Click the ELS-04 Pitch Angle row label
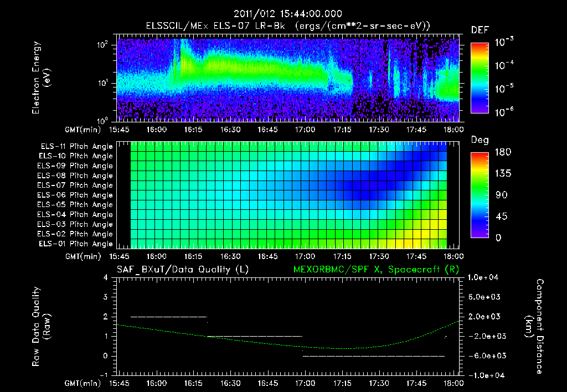Screen dimensions: 567x392 pyautogui.click(x=75, y=214)
